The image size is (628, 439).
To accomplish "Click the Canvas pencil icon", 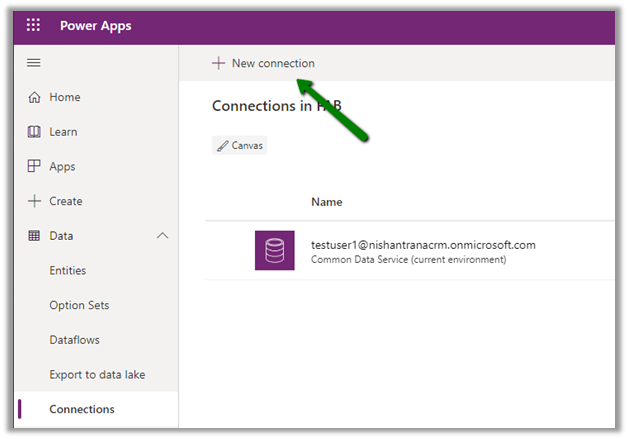I will (x=222, y=146).
